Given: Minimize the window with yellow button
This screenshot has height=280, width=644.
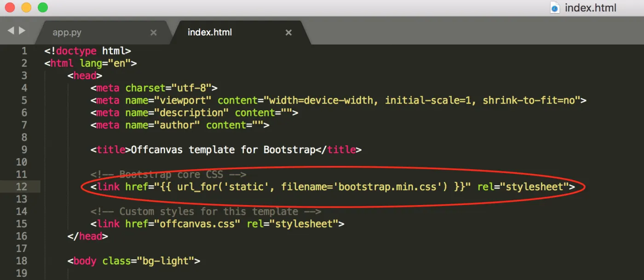Looking at the screenshot, I should [x=26, y=7].
